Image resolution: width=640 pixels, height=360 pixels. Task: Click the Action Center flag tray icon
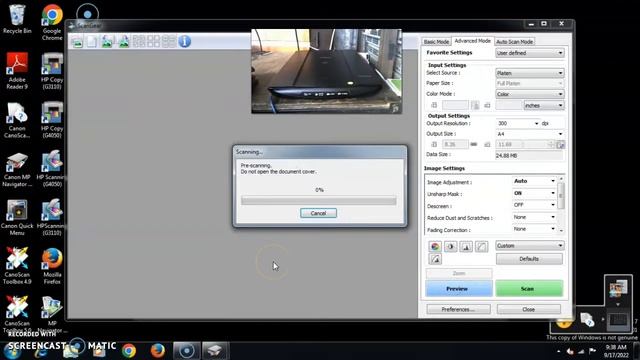(593, 351)
